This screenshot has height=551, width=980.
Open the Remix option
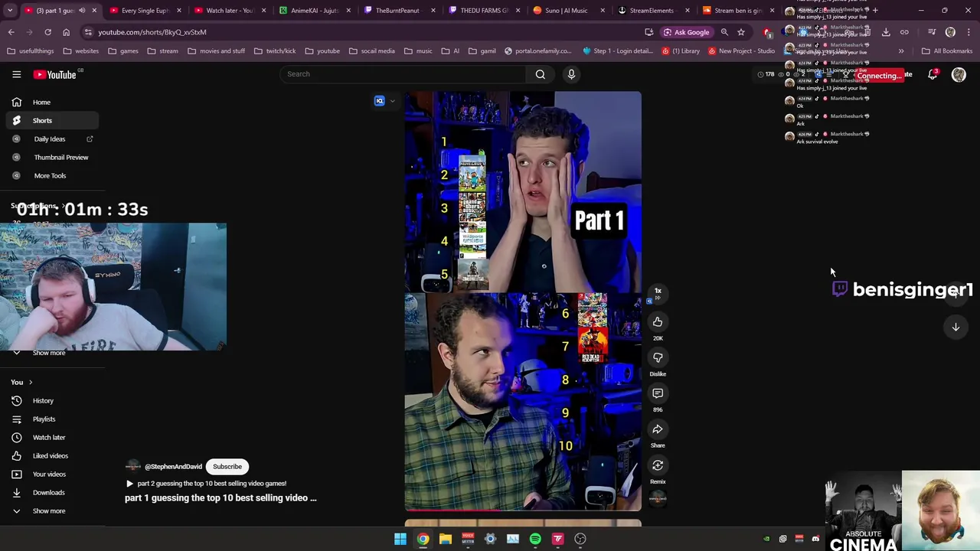tap(658, 465)
